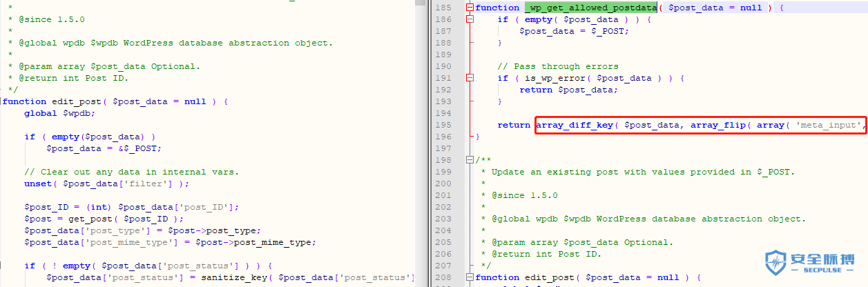Click line number 185 in the right pane
This screenshot has width=868, height=287.
click(x=443, y=8)
